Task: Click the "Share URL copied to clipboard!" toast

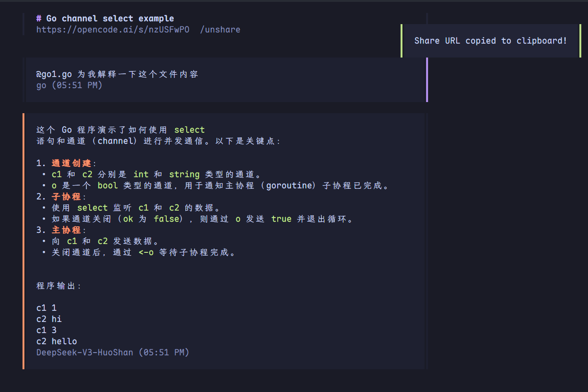Action: (490, 41)
